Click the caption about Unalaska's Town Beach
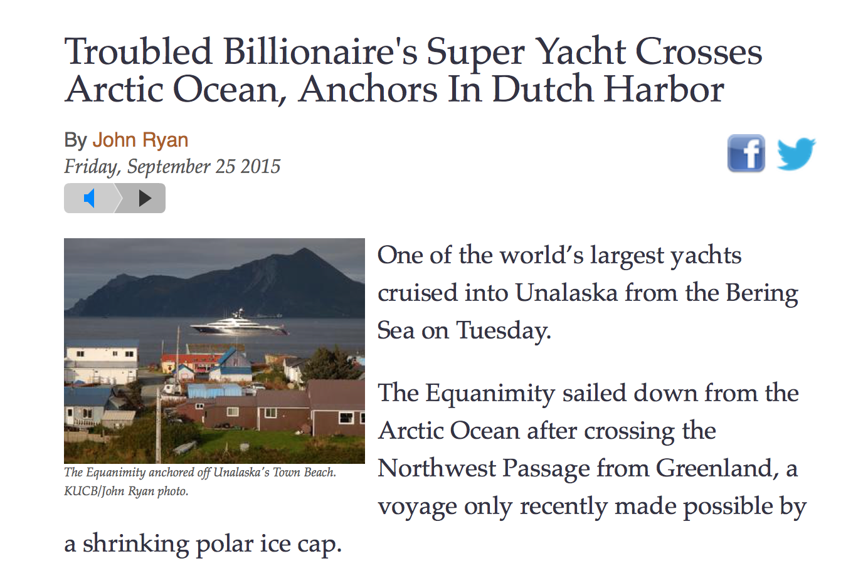The image size is (868, 588). tap(200, 472)
